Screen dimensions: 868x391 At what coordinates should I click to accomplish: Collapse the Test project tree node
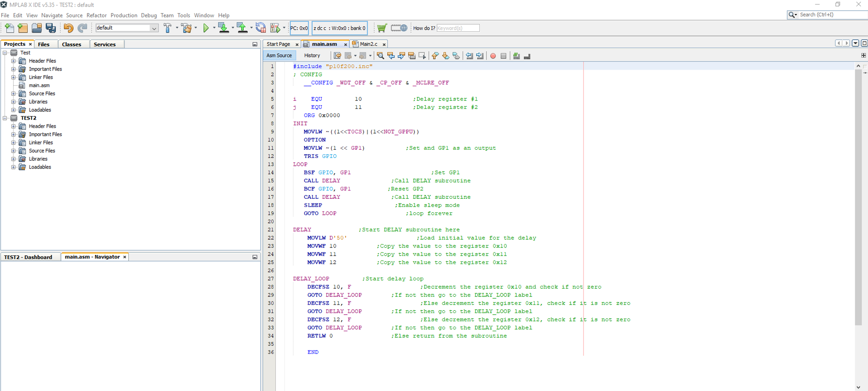tap(4, 53)
